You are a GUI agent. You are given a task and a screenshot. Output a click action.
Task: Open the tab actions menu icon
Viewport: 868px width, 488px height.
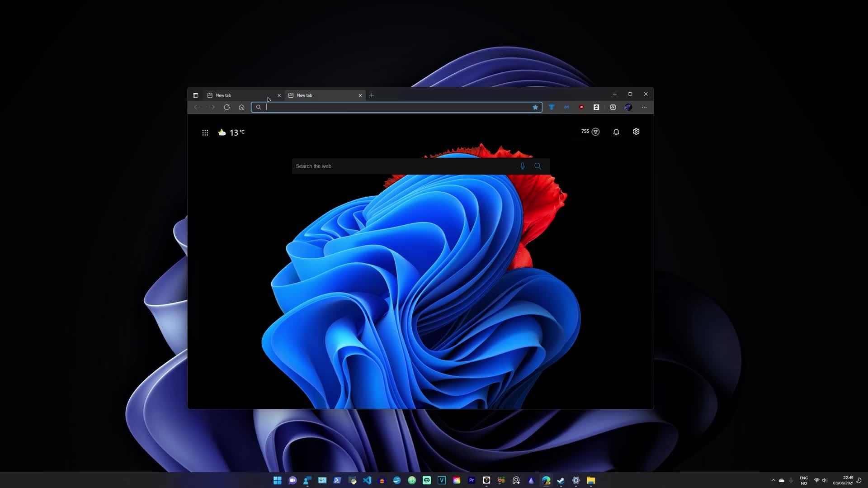coord(195,95)
